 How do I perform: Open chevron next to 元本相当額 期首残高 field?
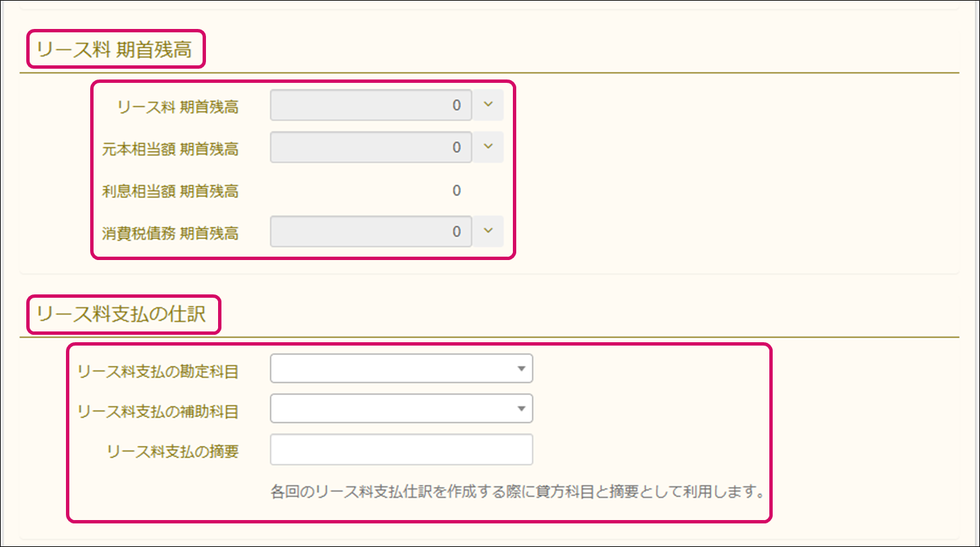pos(489,148)
